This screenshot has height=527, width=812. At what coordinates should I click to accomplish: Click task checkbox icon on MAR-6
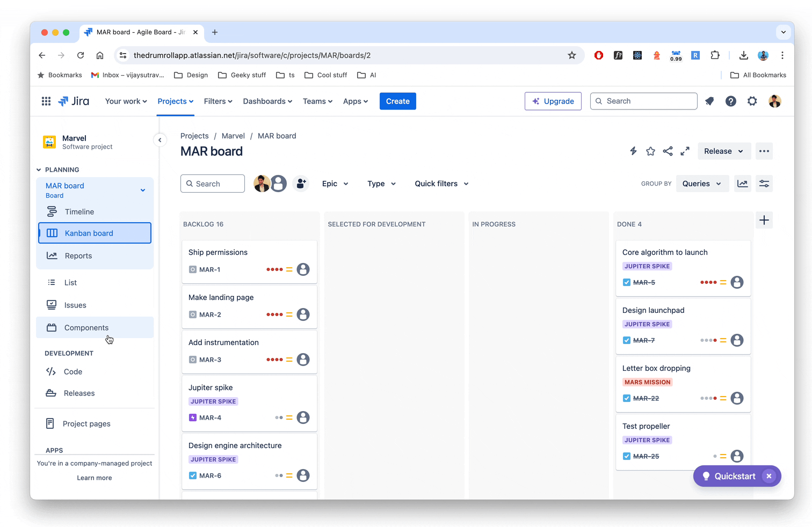coord(193,475)
